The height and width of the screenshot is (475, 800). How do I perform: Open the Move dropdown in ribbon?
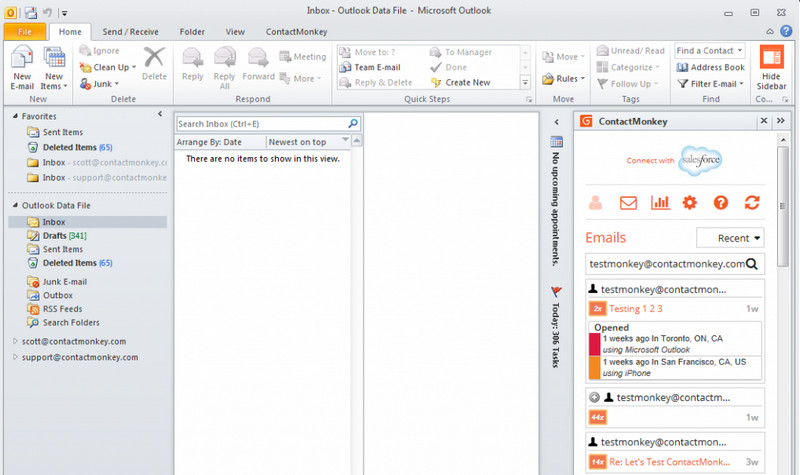pos(563,57)
